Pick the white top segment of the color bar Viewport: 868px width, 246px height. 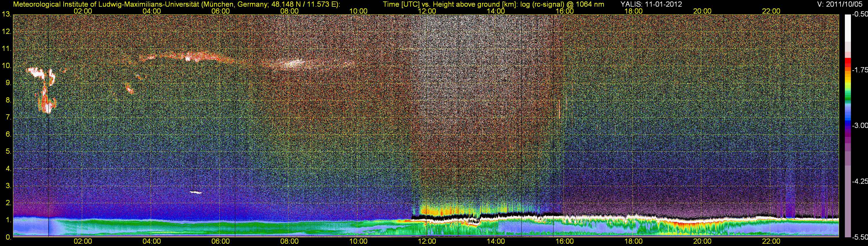pos(848,27)
